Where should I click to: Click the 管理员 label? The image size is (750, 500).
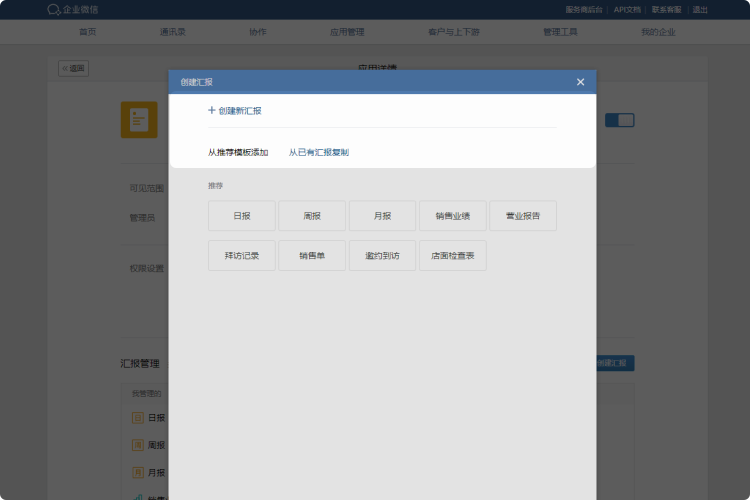coord(143,218)
